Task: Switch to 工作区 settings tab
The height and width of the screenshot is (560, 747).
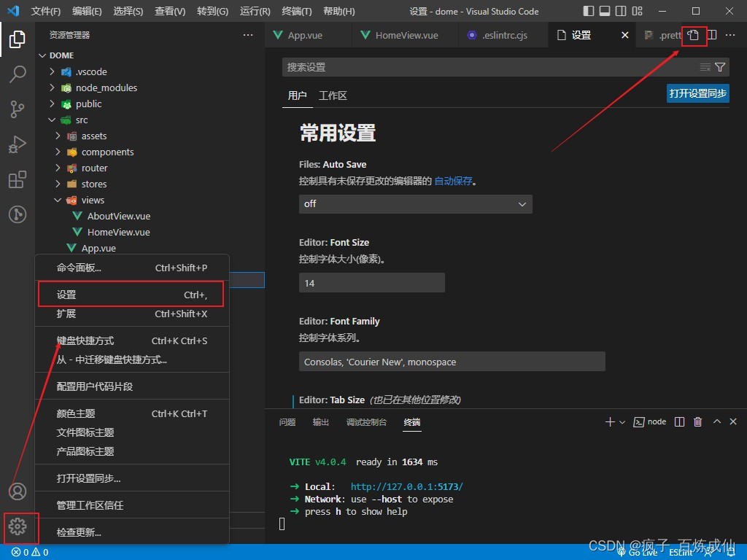Action: 333,96
